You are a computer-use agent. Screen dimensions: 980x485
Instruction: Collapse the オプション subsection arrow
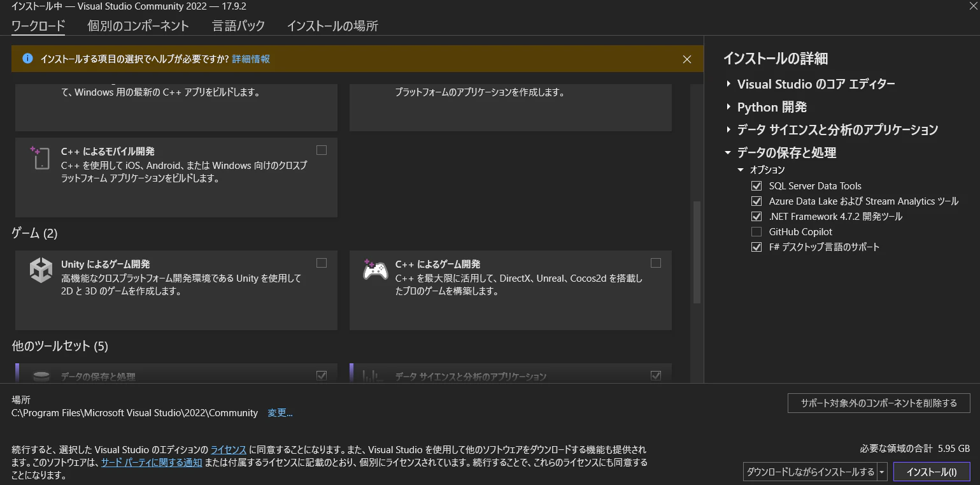[741, 170]
